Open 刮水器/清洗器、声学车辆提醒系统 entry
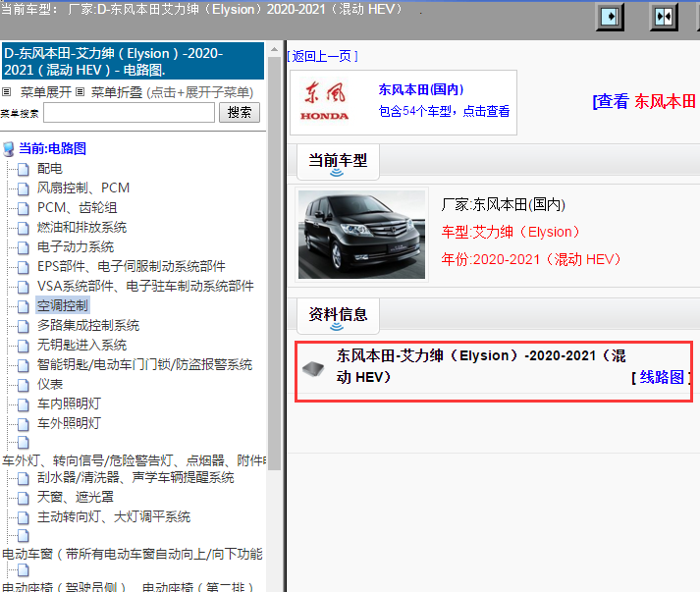This screenshot has width=700, height=592. click(135, 478)
